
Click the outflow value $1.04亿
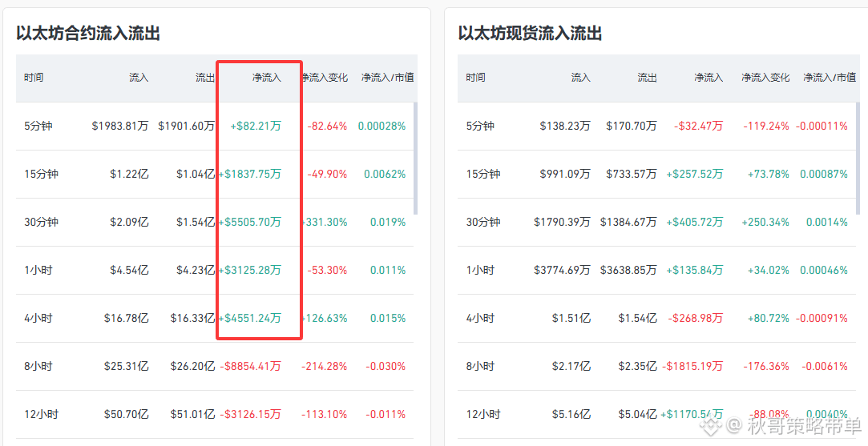coord(196,175)
